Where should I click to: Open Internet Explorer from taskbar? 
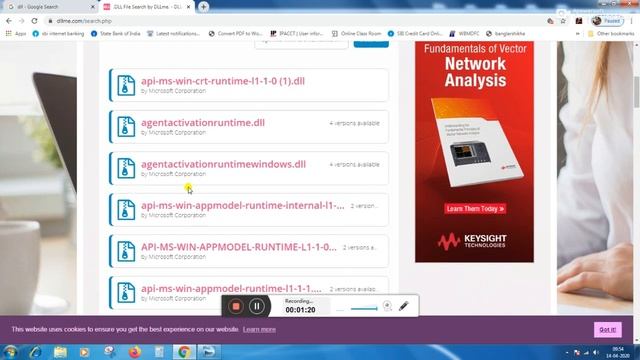click(x=35, y=352)
